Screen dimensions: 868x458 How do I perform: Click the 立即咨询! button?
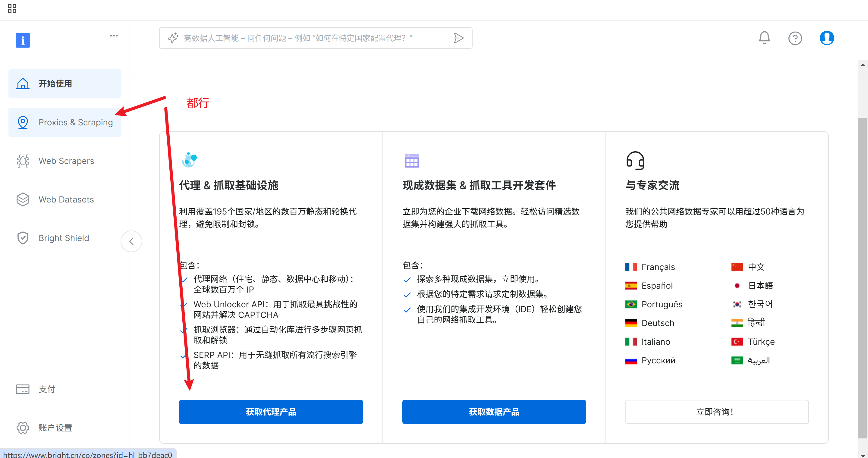coord(716,412)
